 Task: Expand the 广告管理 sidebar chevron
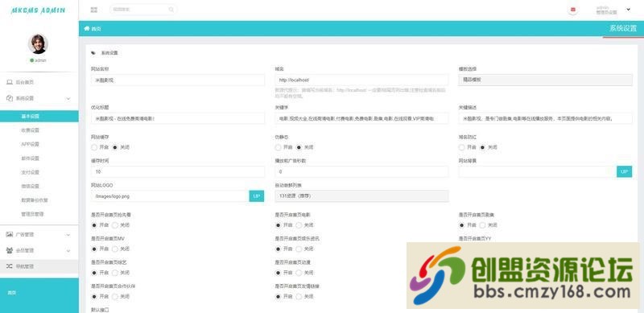point(68,234)
